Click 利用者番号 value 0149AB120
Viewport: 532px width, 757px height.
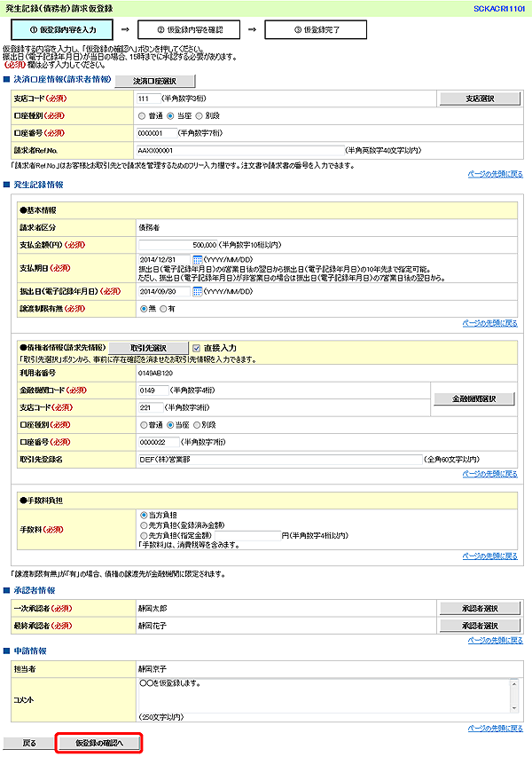(155, 374)
